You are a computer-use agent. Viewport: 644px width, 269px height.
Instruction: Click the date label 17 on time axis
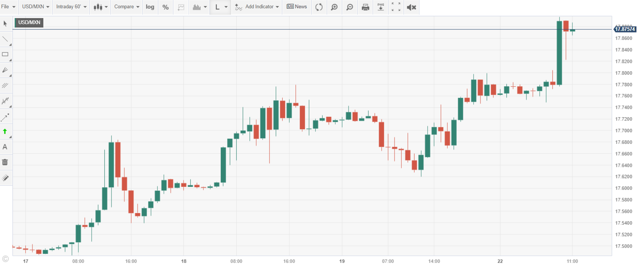tap(26, 261)
